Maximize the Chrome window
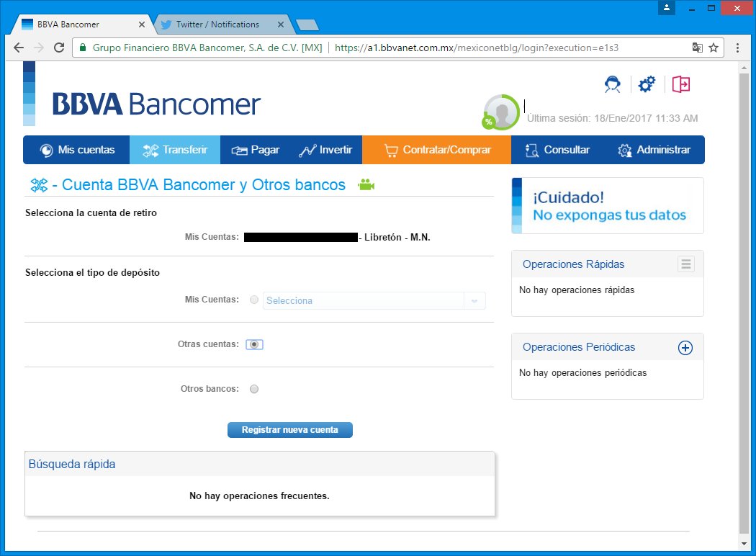 coord(711,8)
